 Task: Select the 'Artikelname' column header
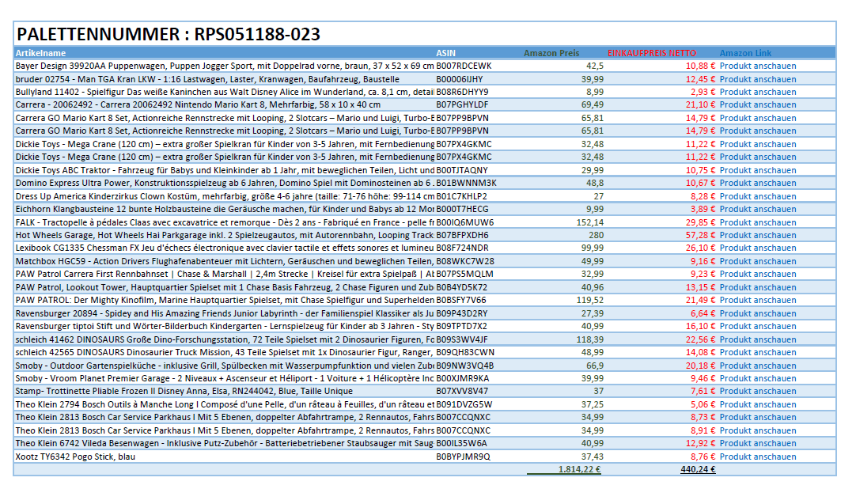39,53
